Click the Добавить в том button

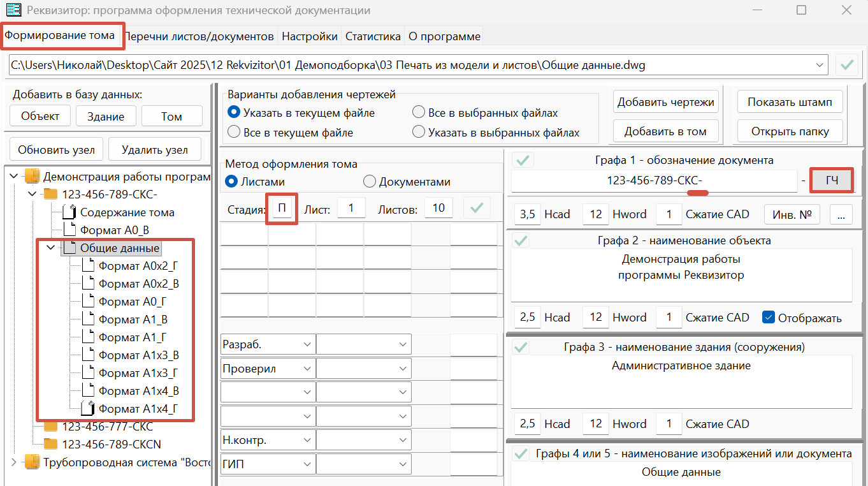point(666,131)
